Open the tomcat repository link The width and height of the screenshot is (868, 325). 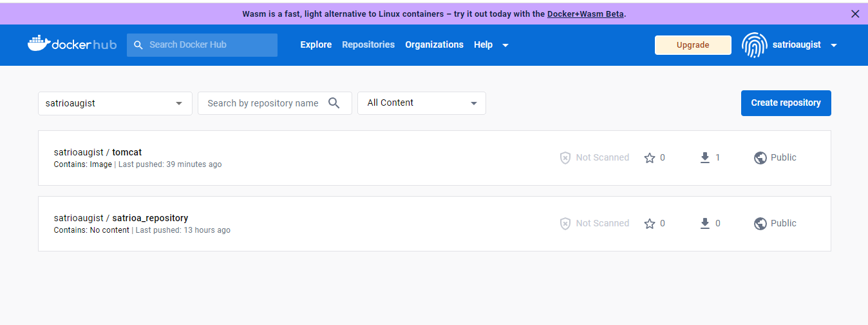pos(127,152)
